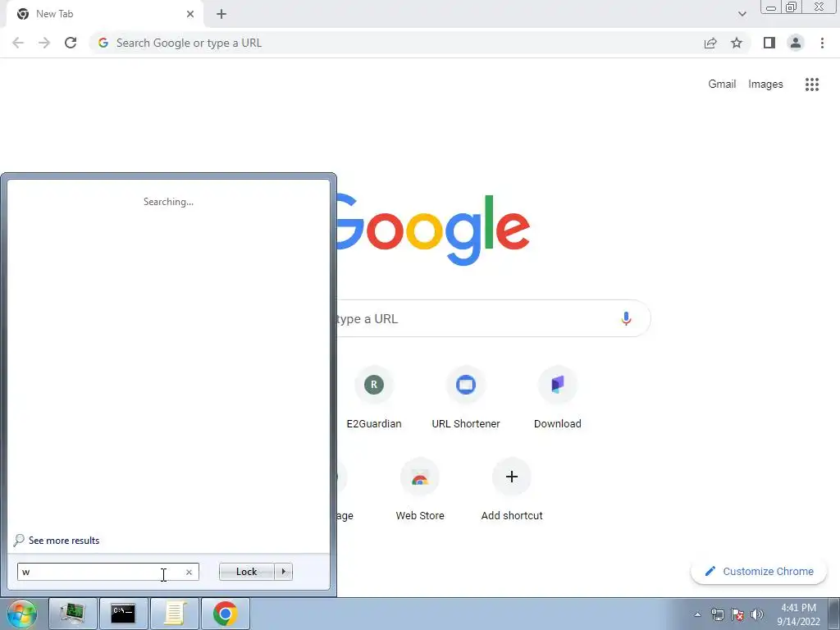
Task: Open the notepad script taskbar icon
Action: point(174,614)
